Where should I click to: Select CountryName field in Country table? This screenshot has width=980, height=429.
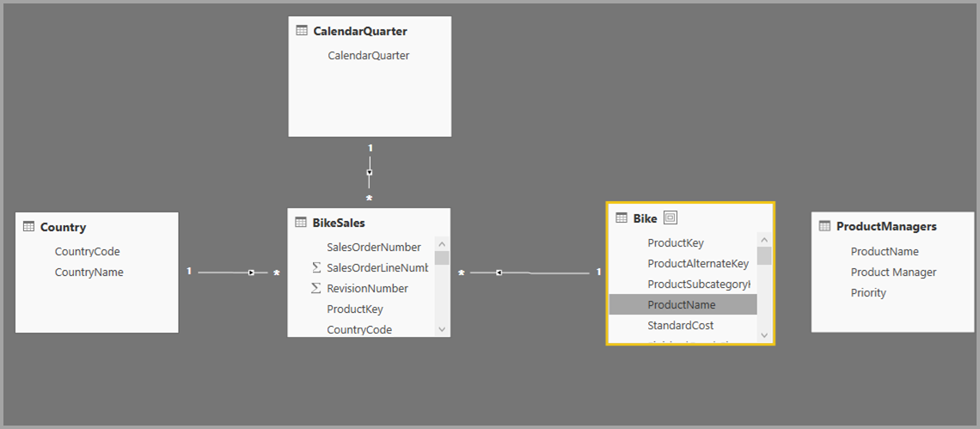click(x=89, y=273)
